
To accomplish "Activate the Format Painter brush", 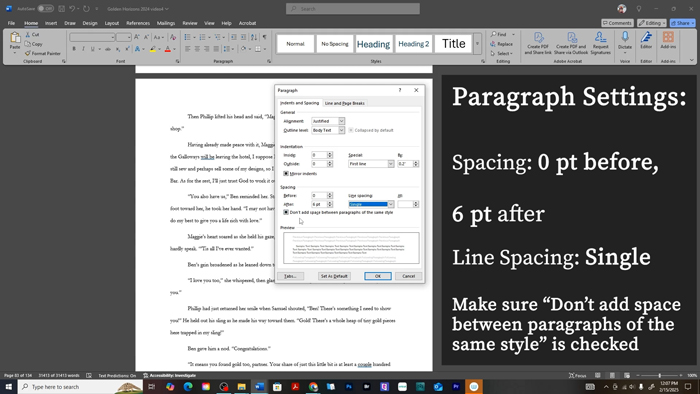I will coord(28,53).
